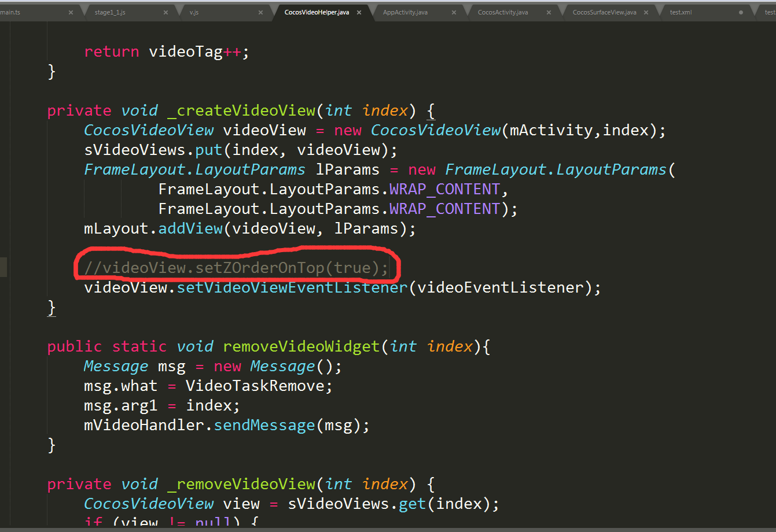776x532 pixels.
Task: Click 'put' in sVideoViews.put call
Action: click(x=209, y=150)
